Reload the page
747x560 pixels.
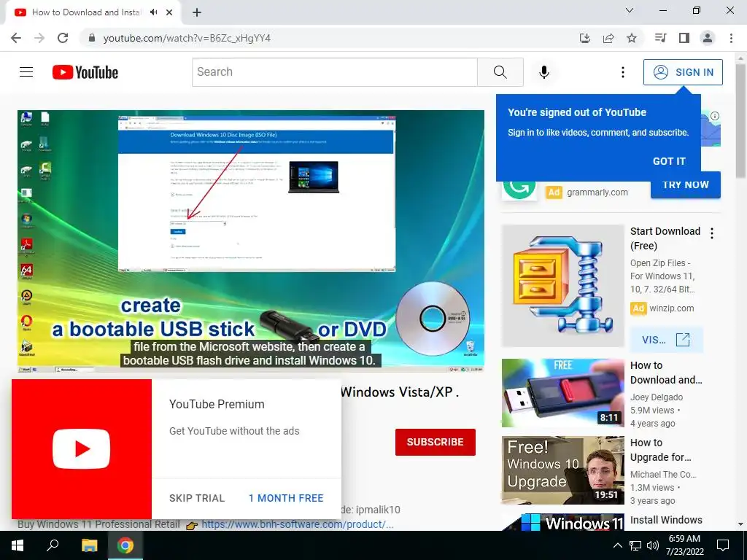pyautogui.click(x=63, y=38)
